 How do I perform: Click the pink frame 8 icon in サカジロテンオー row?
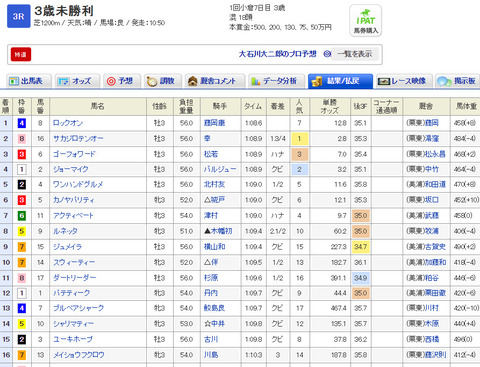[22, 139]
